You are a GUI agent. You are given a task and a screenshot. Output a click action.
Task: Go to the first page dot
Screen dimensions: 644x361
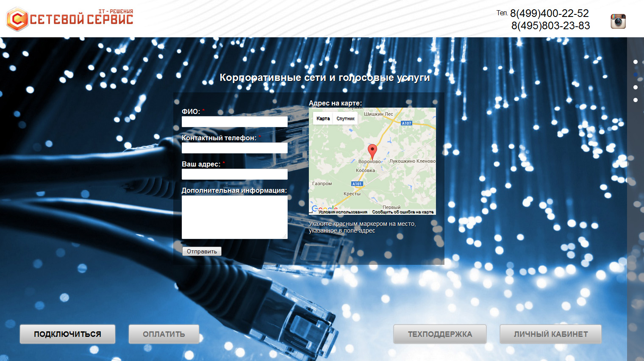[635, 62]
